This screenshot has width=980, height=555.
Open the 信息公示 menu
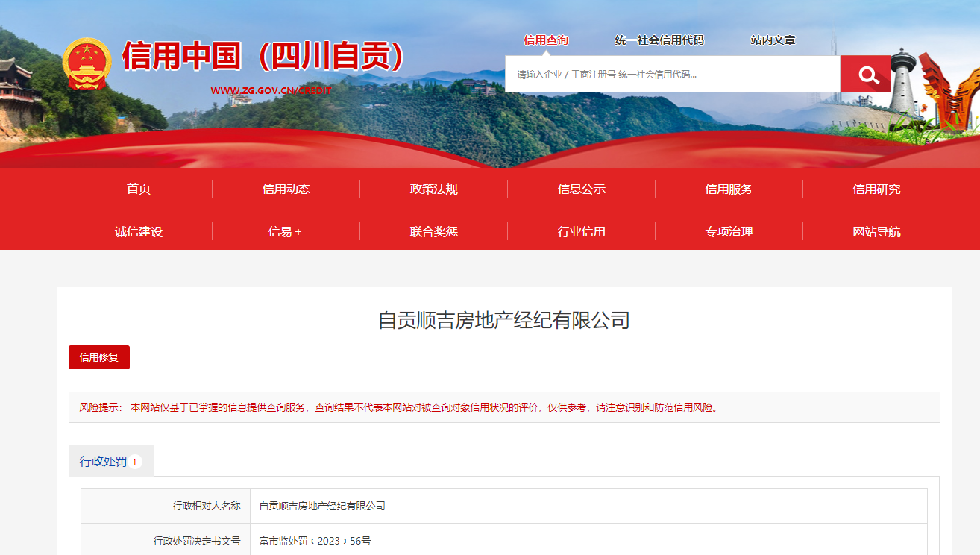pos(582,189)
